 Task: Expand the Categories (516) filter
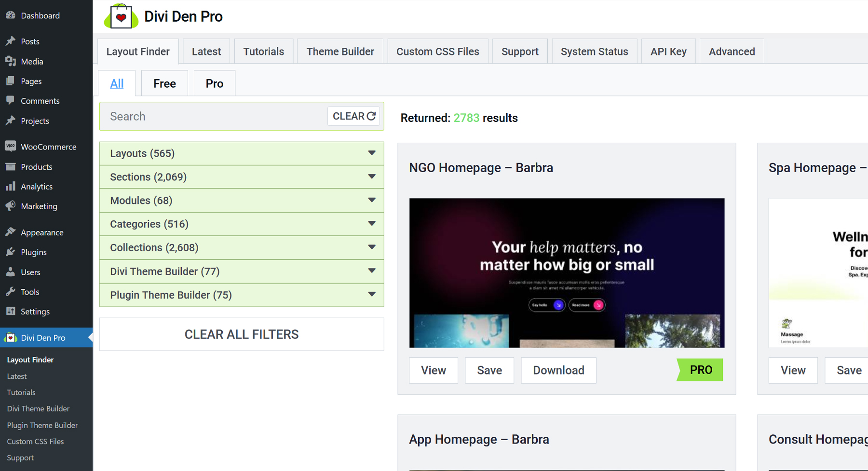(242, 224)
